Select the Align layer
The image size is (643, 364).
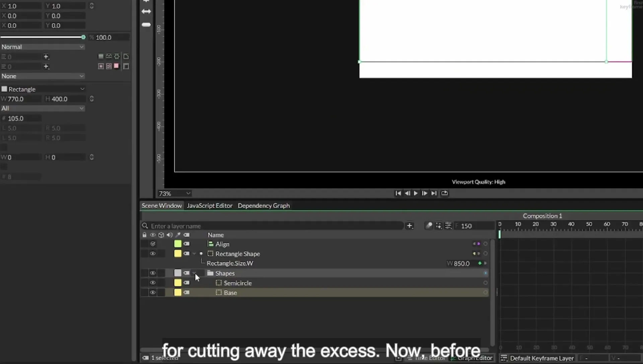click(222, 244)
